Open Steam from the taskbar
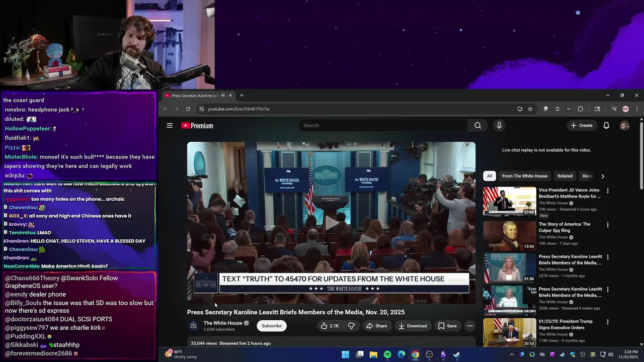644x362 pixels. point(457,354)
